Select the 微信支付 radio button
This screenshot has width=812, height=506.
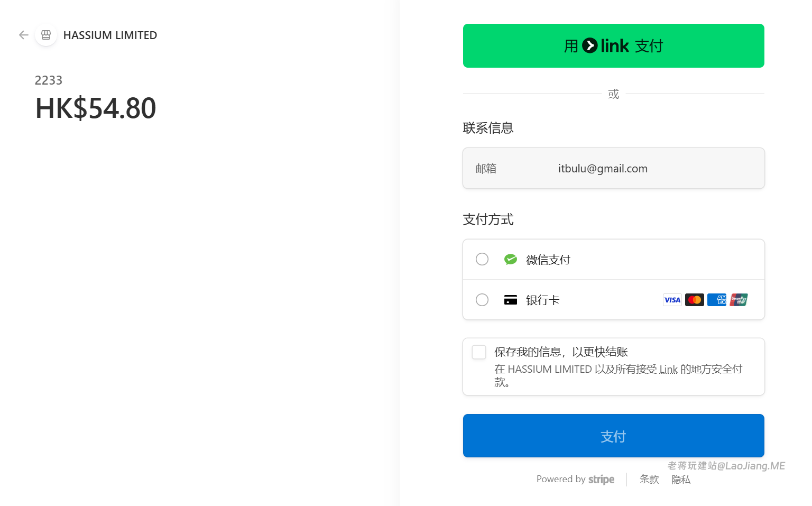(x=482, y=259)
